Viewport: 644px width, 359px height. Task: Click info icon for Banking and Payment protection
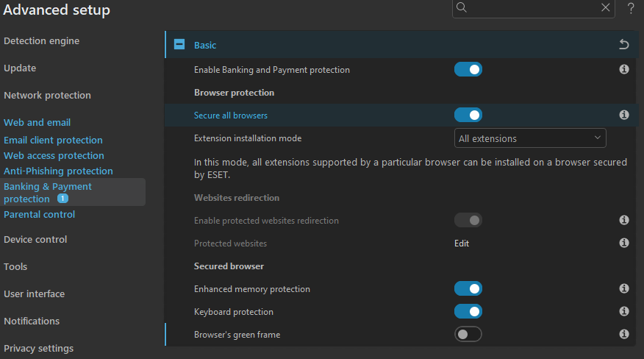(x=624, y=70)
